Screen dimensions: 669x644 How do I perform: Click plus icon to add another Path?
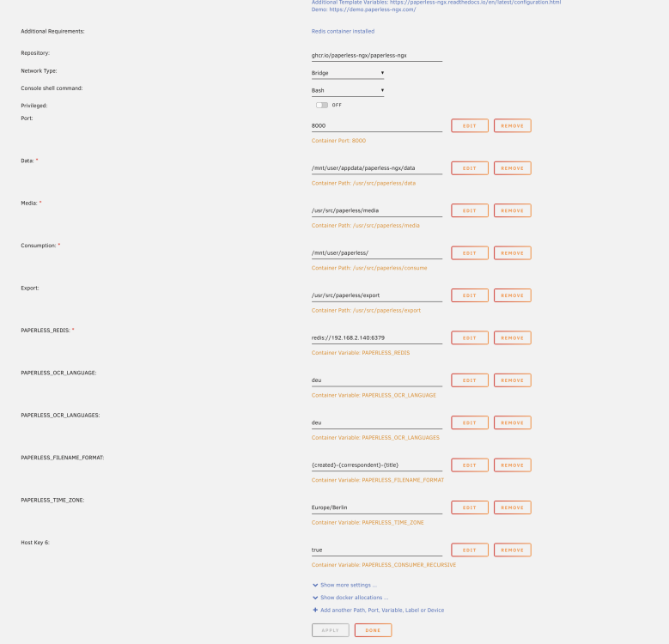(315, 610)
